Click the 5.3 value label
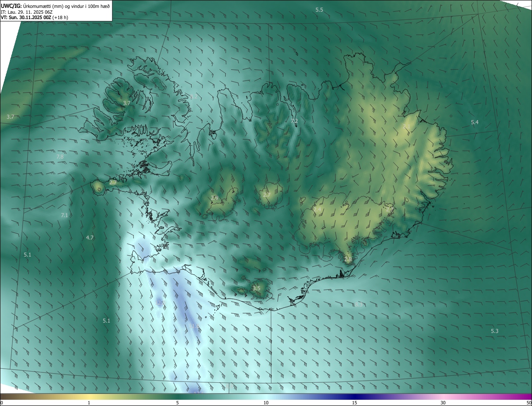Image resolution: width=532 pixels, height=406 pixels. 495,331
